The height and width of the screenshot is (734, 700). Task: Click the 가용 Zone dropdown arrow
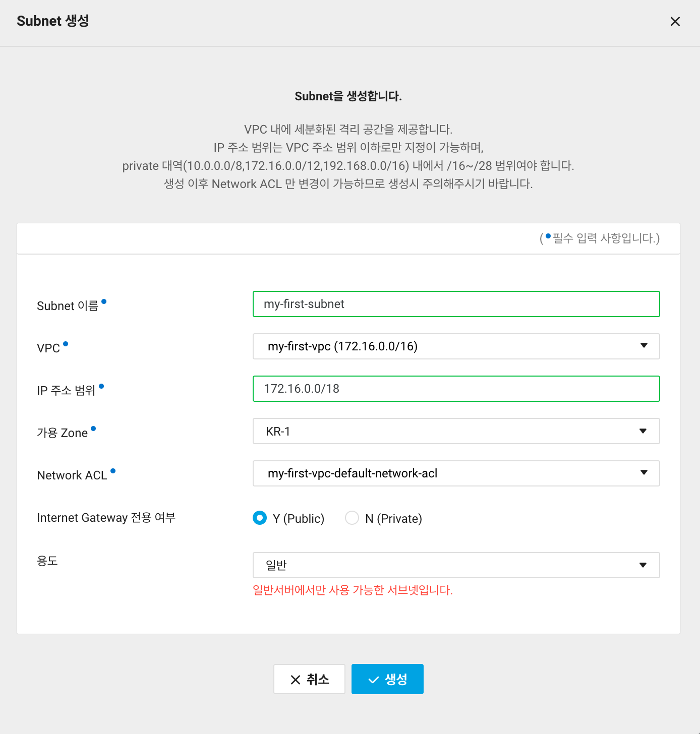click(x=643, y=431)
